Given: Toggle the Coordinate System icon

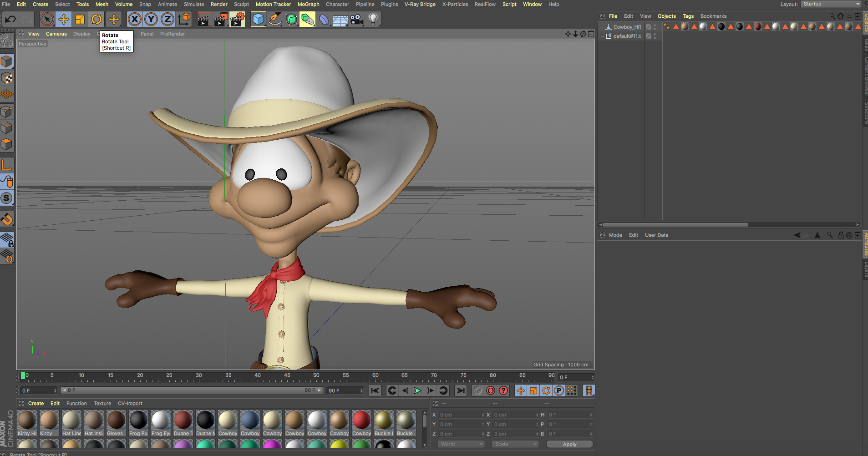Looking at the screenshot, I should [184, 19].
